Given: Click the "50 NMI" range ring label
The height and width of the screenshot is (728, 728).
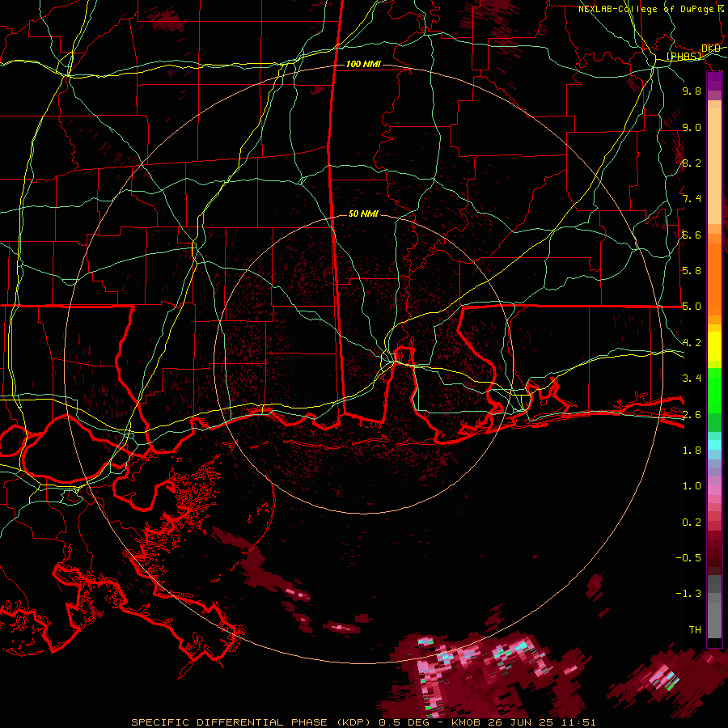Looking at the screenshot, I should point(363,214).
